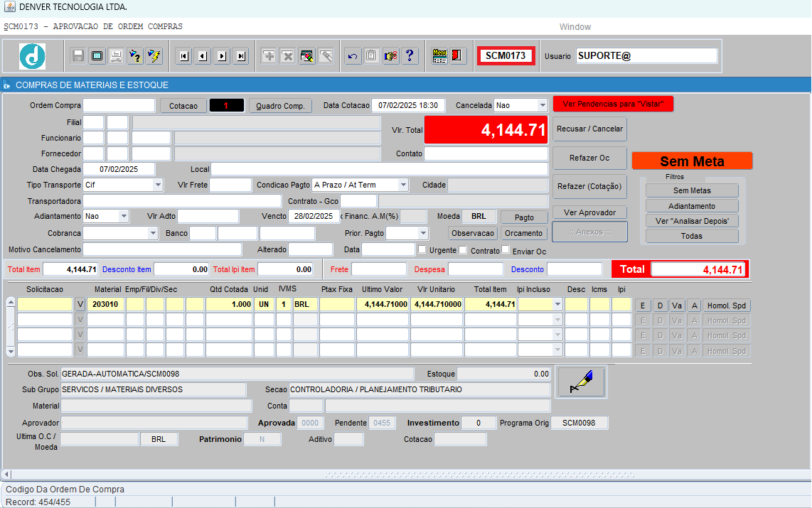
Task: Click the Insert Record plus icon
Action: pos(269,56)
